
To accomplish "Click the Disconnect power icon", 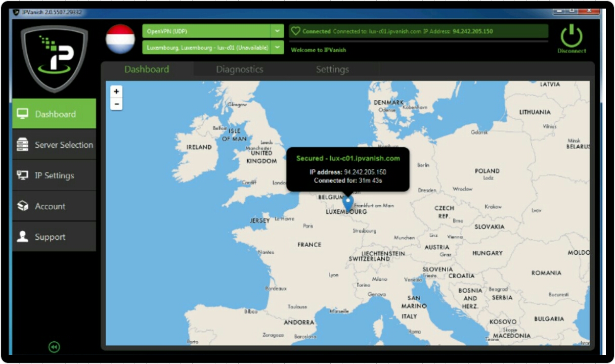I will pos(572,36).
